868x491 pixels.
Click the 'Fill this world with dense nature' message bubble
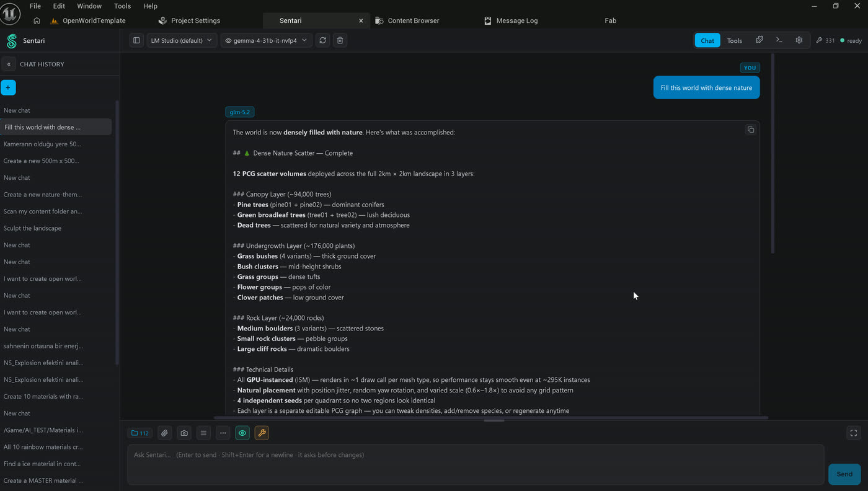click(x=706, y=87)
